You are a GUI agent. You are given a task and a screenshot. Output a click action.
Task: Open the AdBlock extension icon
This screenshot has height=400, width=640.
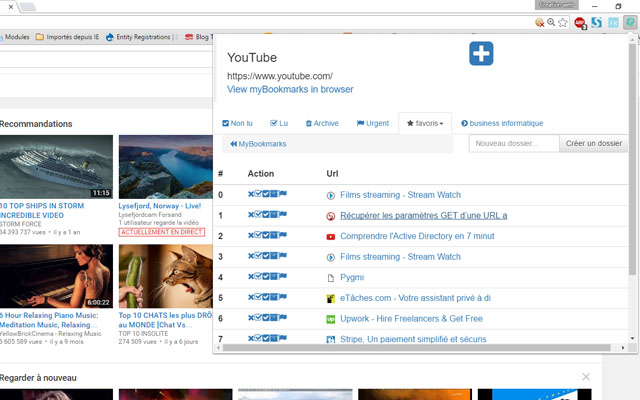580,23
